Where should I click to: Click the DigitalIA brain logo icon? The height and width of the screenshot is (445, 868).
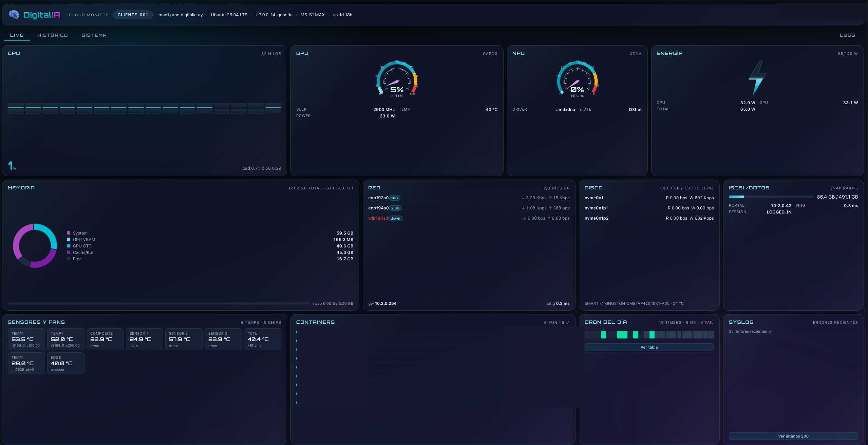tap(14, 15)
